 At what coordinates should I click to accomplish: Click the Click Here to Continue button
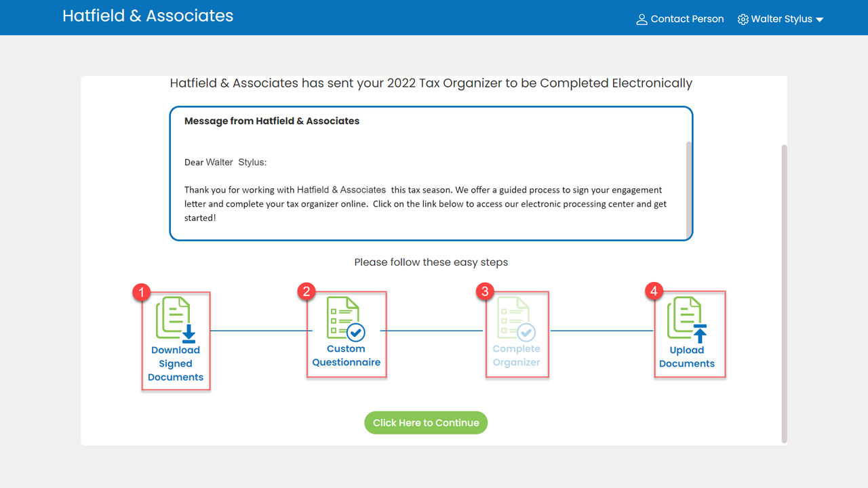426,423
